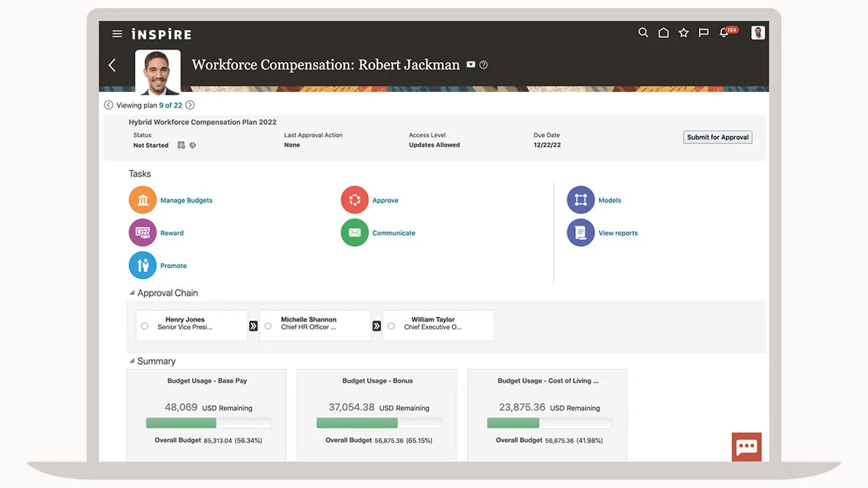Image resolution: width=868 pixels, height=488 pixels.
Task: Open the purple Reward task icon
Action: 143,233
